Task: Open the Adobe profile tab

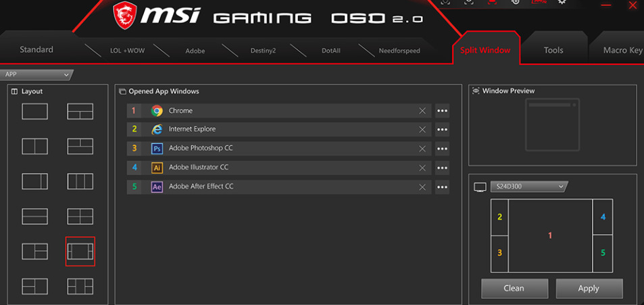Action: point(195,51)
